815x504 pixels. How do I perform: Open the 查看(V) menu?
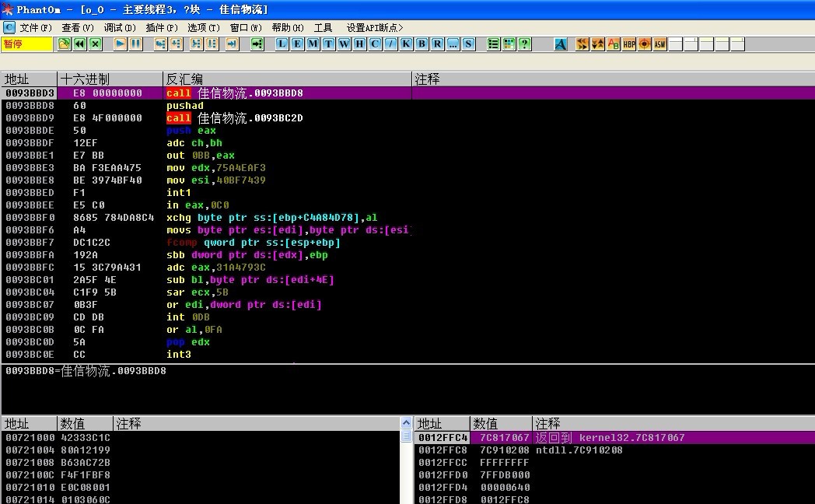point(78,27)
